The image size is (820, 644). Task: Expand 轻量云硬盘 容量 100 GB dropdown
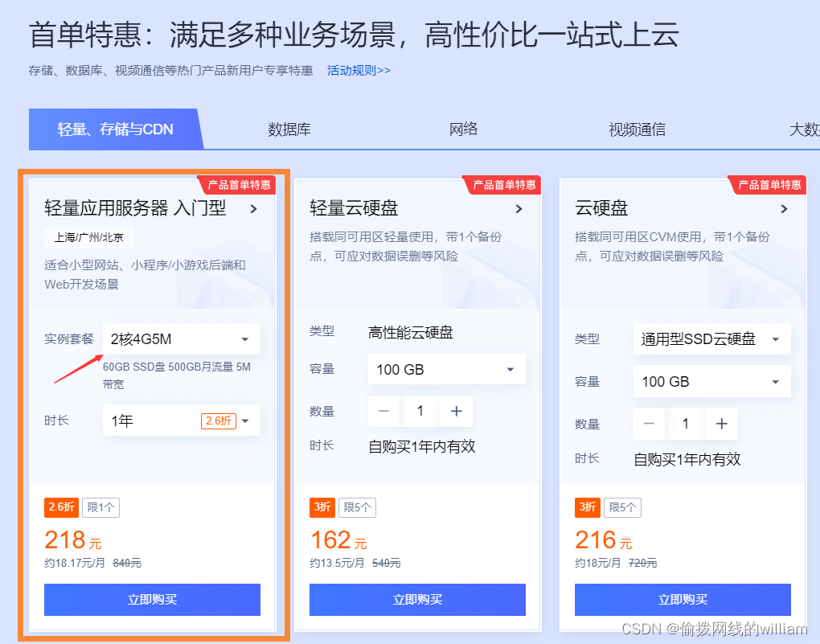[447, 369]
